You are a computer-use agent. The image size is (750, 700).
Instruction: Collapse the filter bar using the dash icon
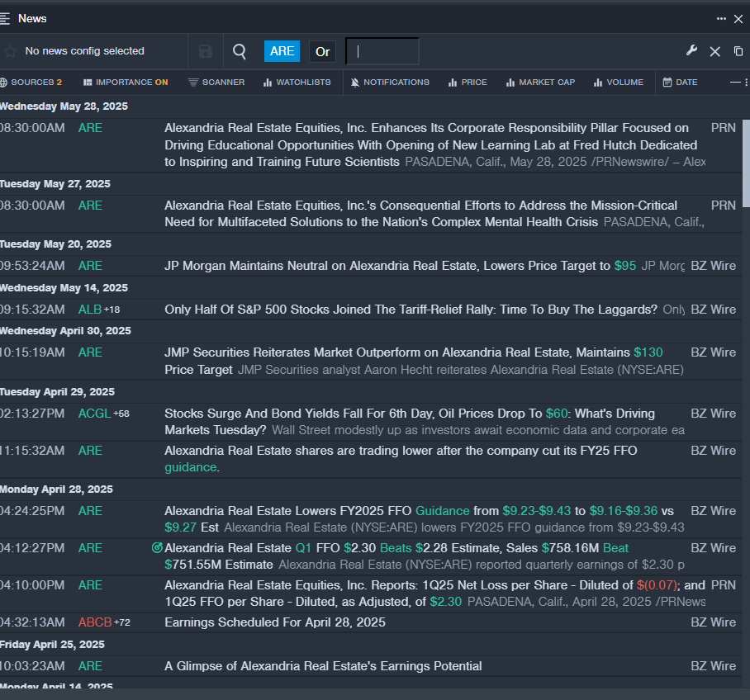pyautogui.click(x=735, y=83)
